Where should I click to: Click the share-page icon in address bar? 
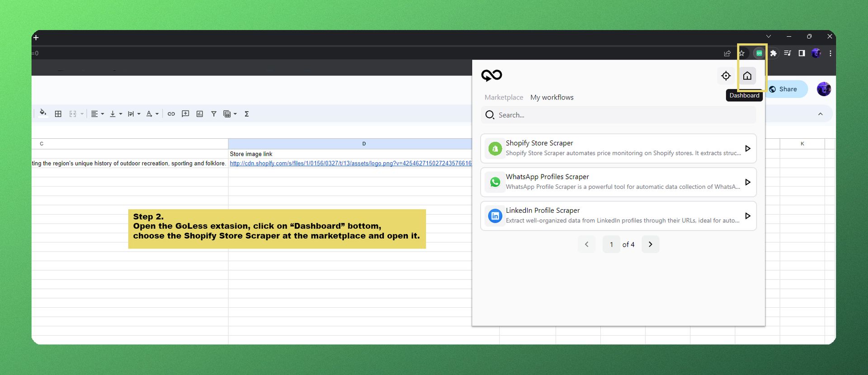pyautogui.click(x=727, y=53)
